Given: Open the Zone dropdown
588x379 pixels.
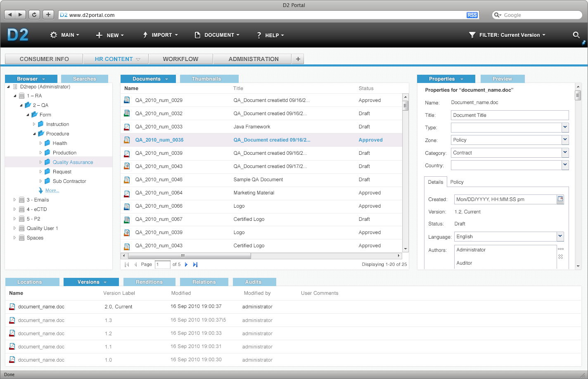Looking at the screenshot, I should tap(565, 140).
